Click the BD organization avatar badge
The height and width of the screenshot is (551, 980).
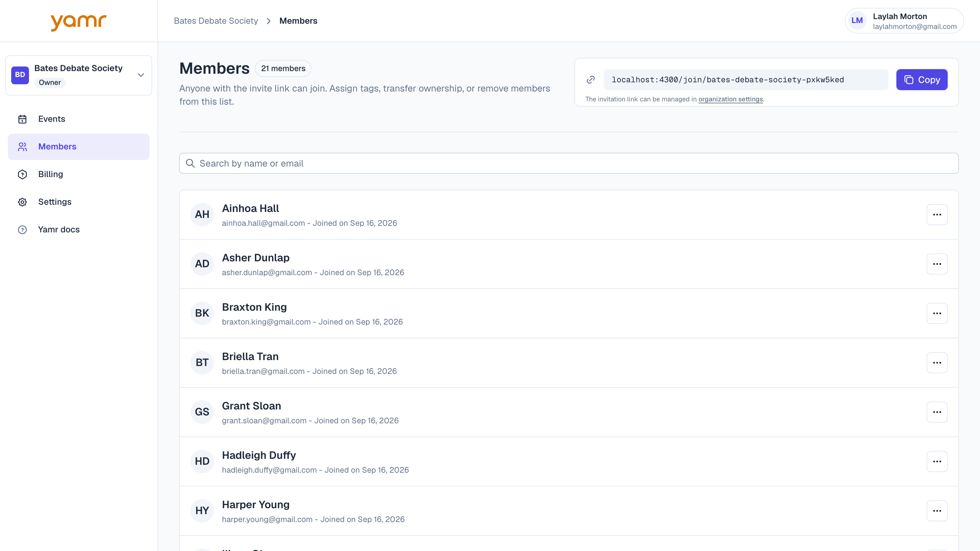click(x=20, y=75)
